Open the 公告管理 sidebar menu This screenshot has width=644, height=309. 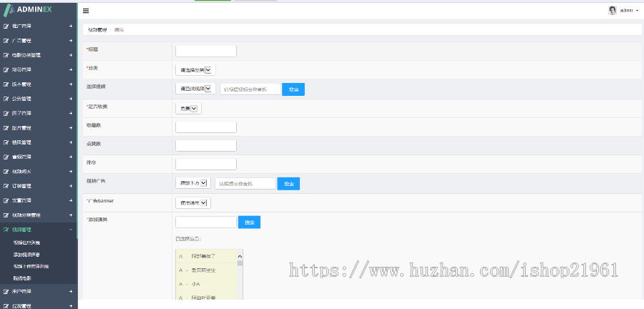pos(39,99)
